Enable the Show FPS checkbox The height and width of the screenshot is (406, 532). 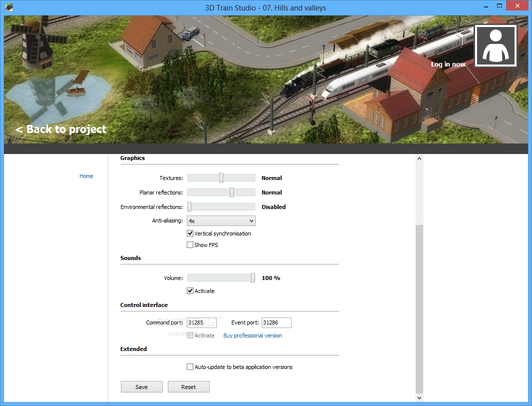tap(190, 245)
